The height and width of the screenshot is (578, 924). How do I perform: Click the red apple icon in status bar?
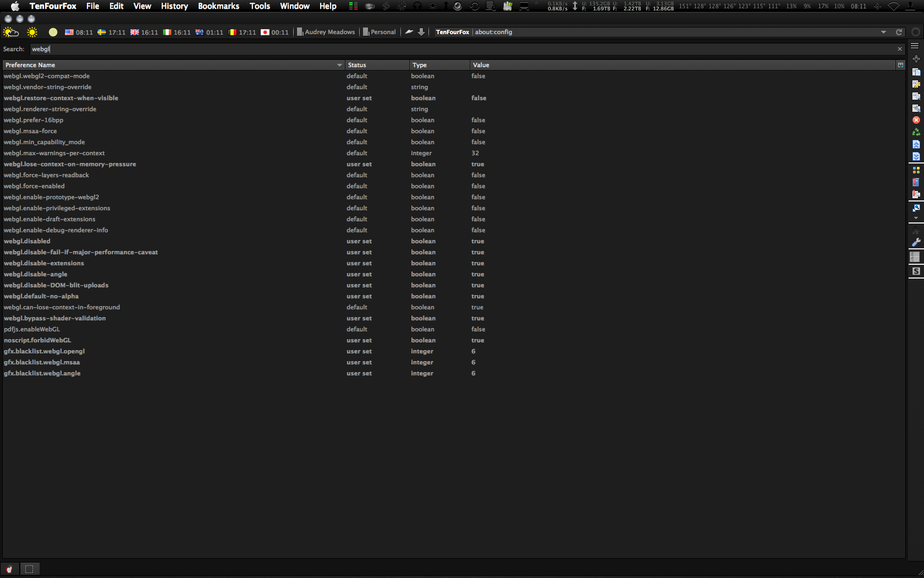coord(9,569)
